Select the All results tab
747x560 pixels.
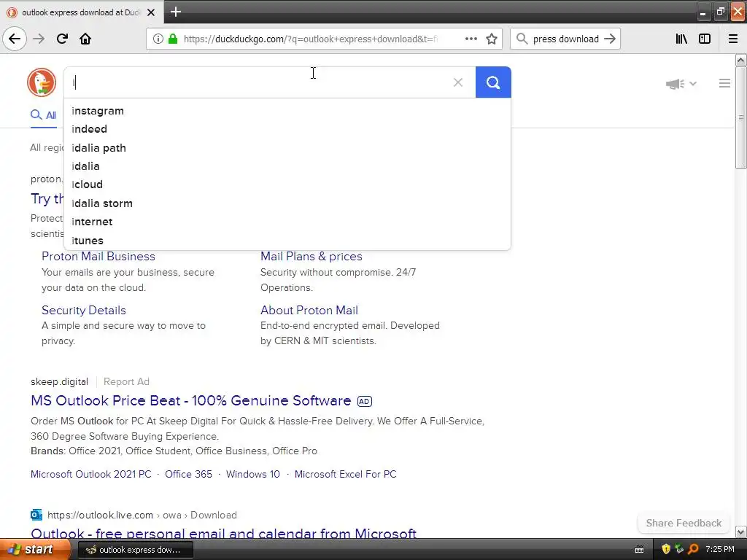[43, 114]
